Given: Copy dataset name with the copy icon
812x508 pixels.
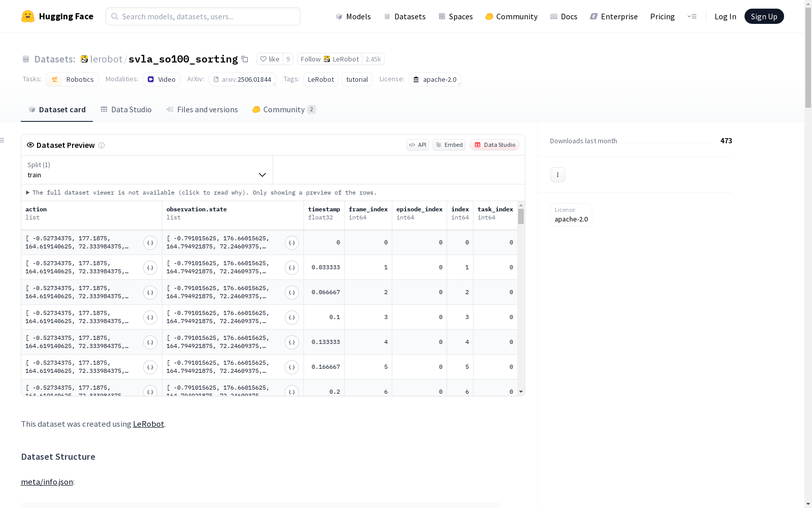Looking at the screenshot, I should pos(245,59).
